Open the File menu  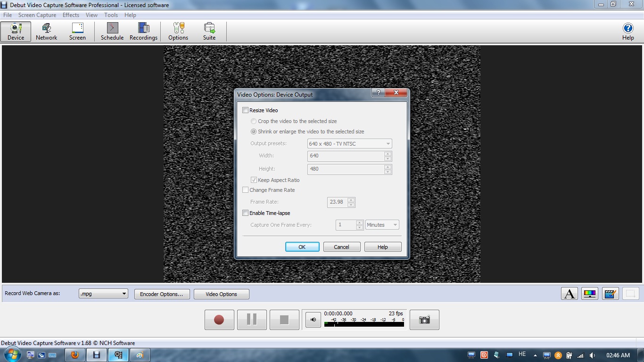tap(8, 15)
